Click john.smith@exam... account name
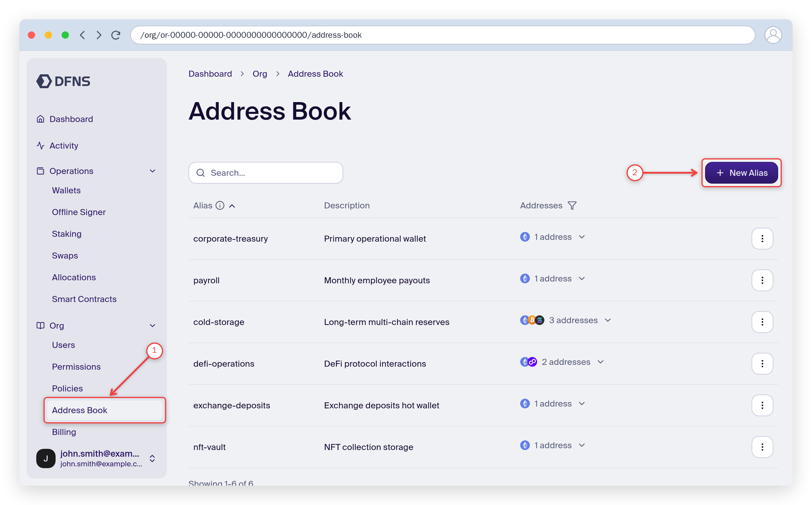 pyautogui.click(x=100, y=453)
